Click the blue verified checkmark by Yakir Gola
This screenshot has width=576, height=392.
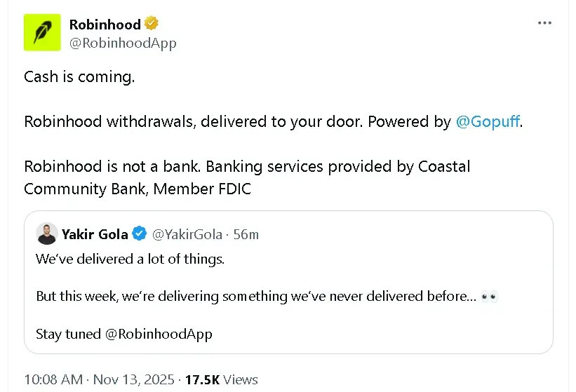coord(140,234)
